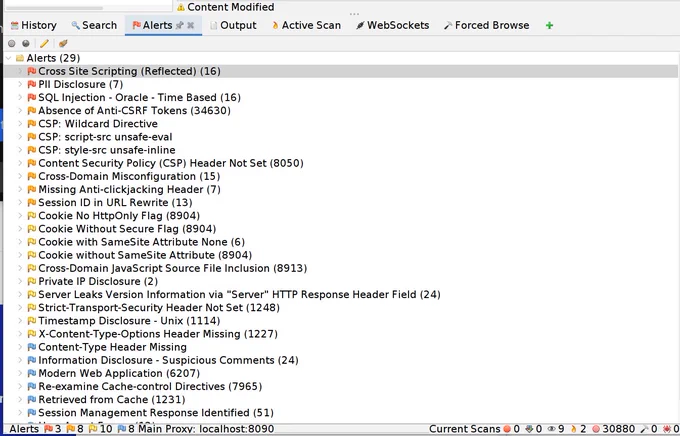
Task: Click the Current Scans label in status bar
Action: click(464, 429)
